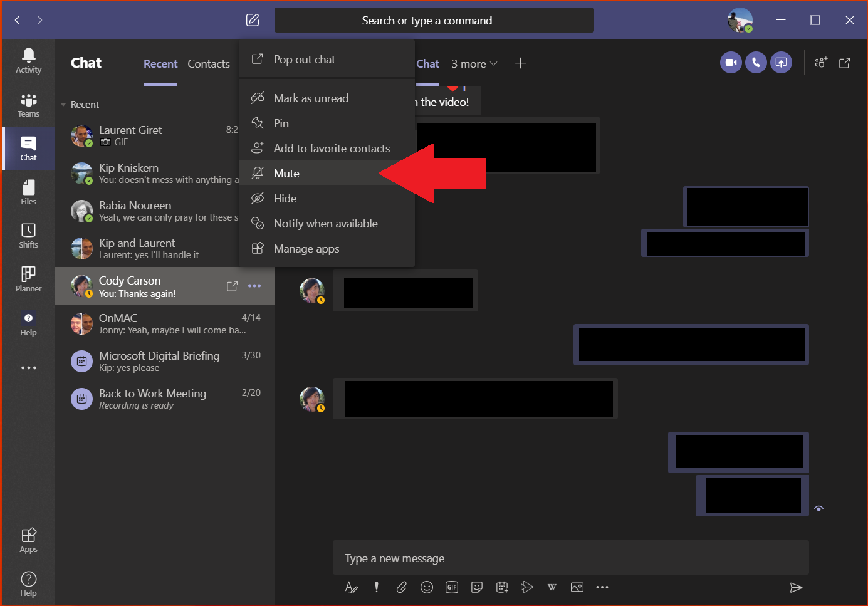The width and height of the screenshot is (868, 606).
Task: Share your screen in chat
Action: pyautogui.click(x=781, y=63)
